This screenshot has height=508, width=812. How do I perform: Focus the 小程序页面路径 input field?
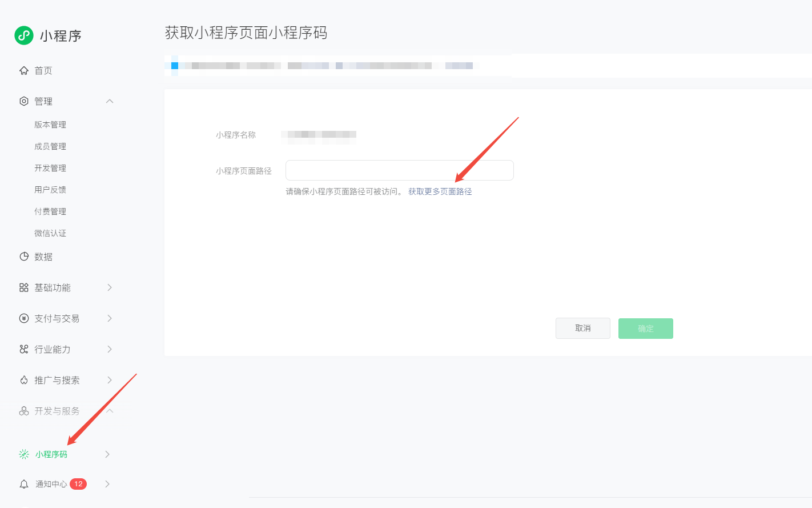pos(399,170)
